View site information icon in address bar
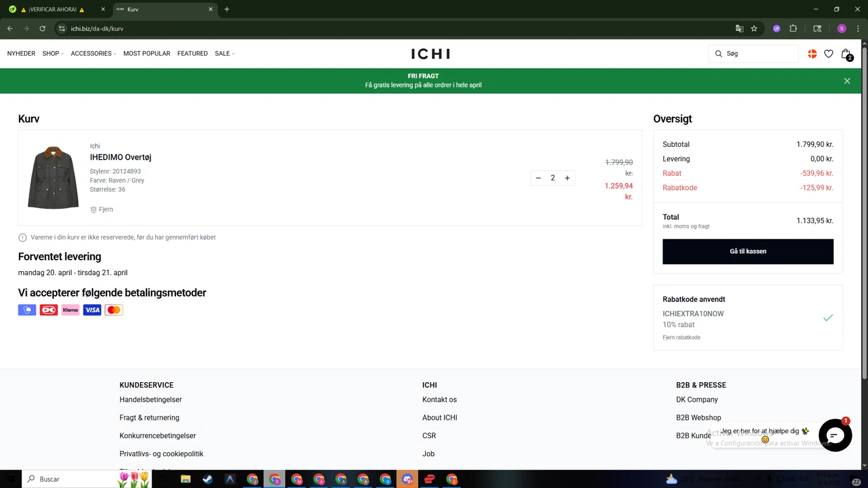This screenshot has height=488, width=868. tap(62, 28)
